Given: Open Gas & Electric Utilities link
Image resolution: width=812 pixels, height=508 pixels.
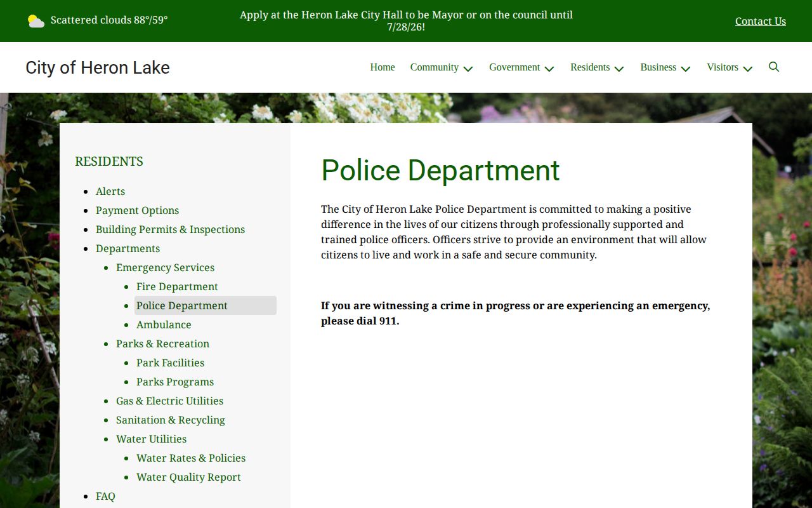Looking at the screenshot, I should pyautogui.click(x=169, y=401).
